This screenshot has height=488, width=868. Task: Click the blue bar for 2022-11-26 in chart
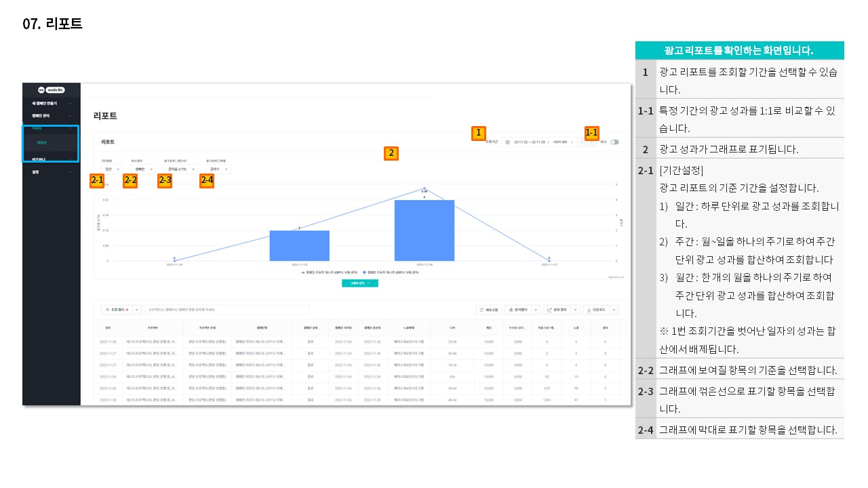tap(425, 230)
